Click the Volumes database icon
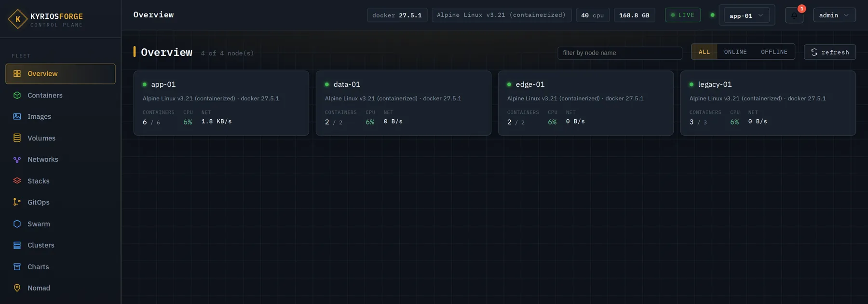868x304 pixels. click(x=17, y=138)
